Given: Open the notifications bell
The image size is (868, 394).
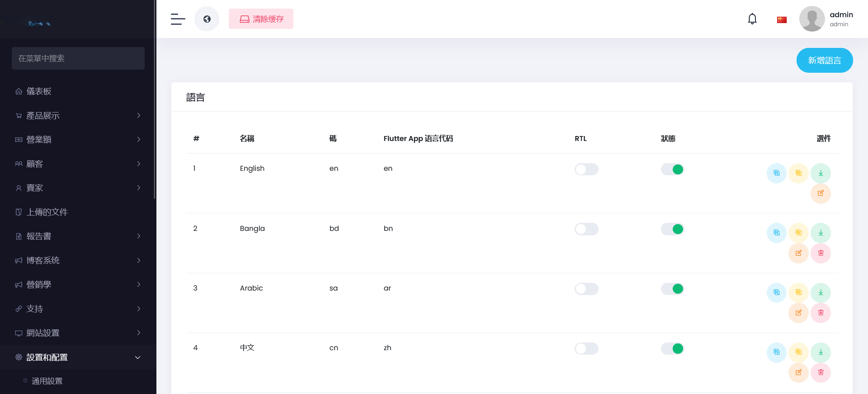Looking at the screenshot, I should click(x=752, y=19).
